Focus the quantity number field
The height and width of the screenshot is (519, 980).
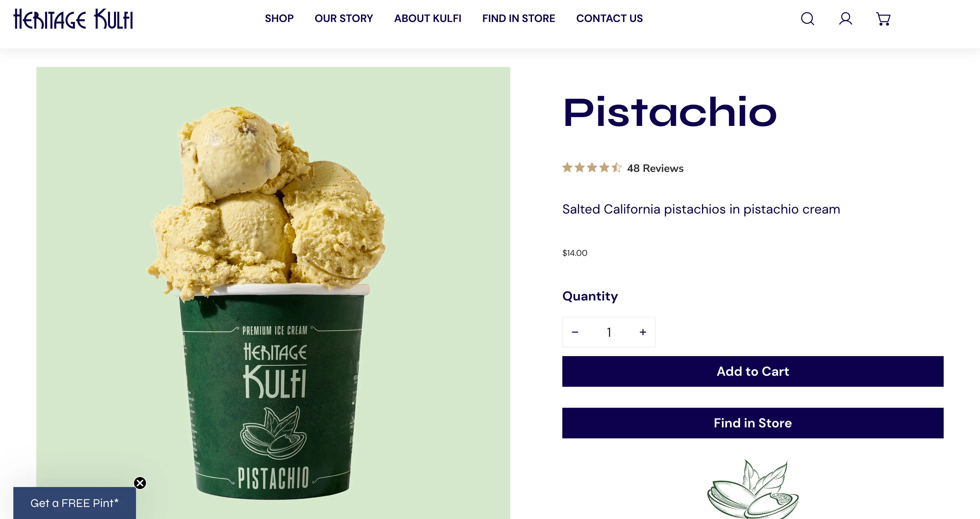[609, 332]
